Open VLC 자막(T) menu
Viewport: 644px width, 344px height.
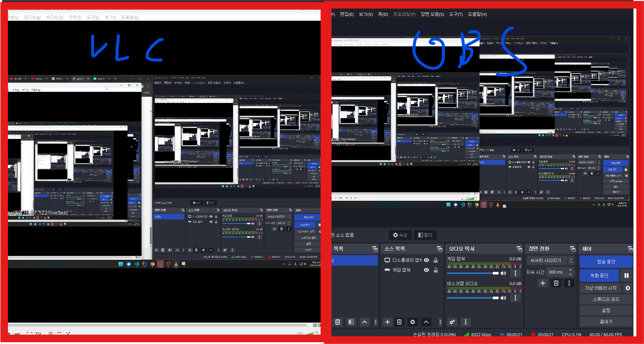pos(75,17)
